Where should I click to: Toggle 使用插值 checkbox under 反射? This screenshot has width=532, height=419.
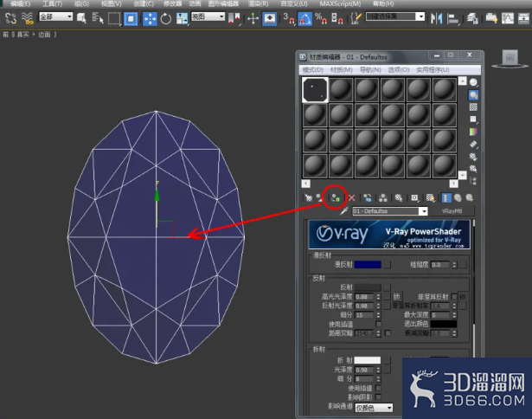click(x=378, y=324)
